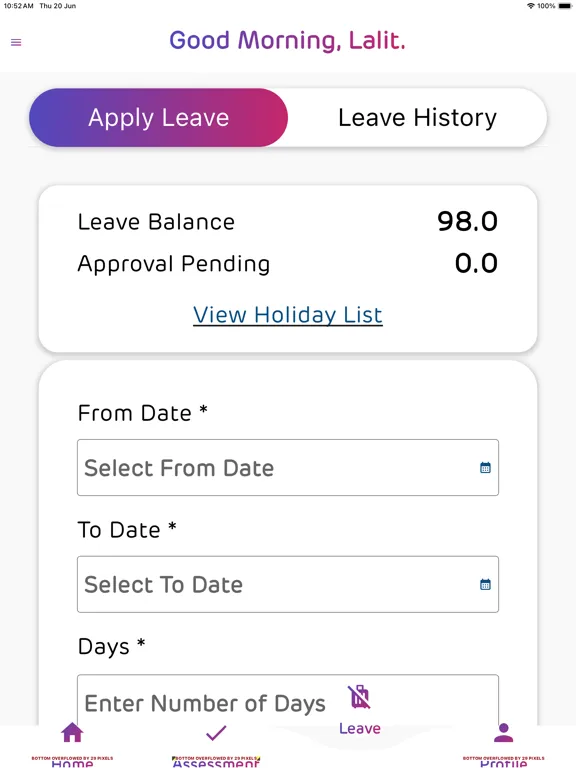Tap the Assessment checkmark icon
The height and width of the screenshot is (768, 576).
pos(216,733)
